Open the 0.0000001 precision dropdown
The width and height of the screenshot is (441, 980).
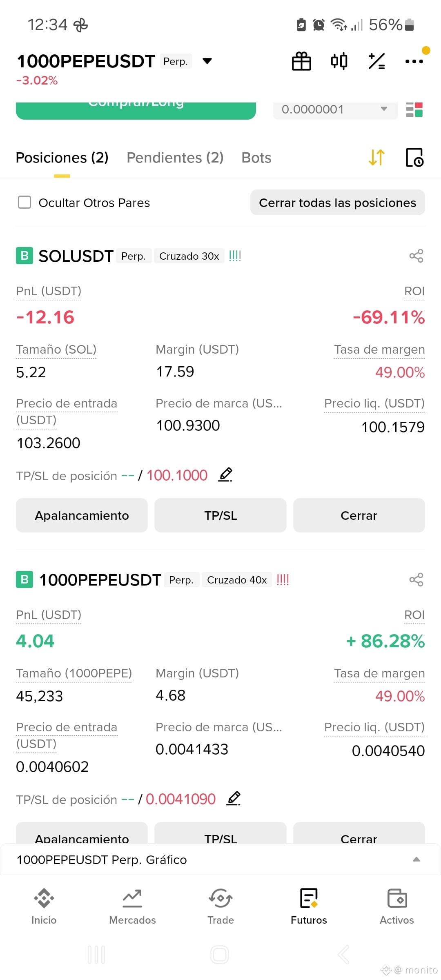coord(335,109)
